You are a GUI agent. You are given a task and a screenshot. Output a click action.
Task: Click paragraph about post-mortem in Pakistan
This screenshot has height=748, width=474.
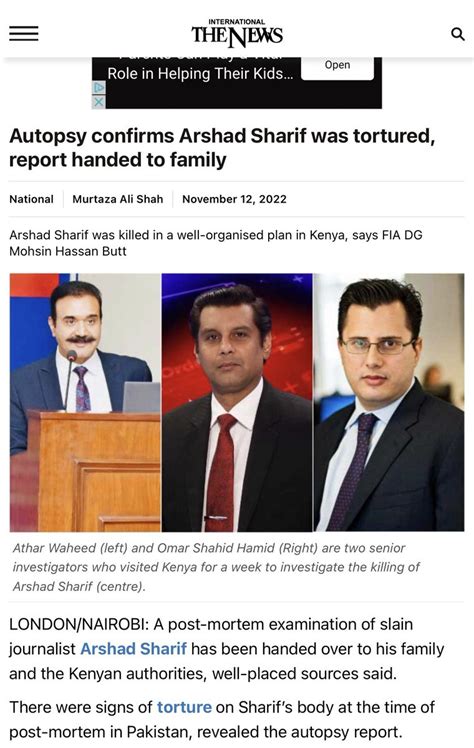click(222, 719)
